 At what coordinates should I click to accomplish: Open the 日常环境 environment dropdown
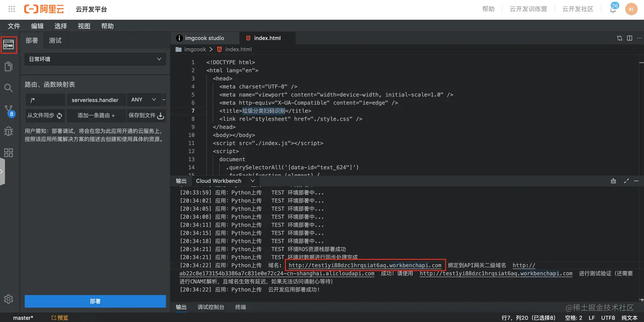pyautogui.click(x=95, y=59)
